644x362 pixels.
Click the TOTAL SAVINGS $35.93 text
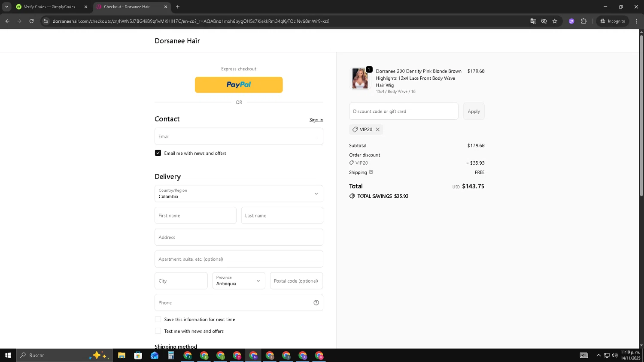383,196
